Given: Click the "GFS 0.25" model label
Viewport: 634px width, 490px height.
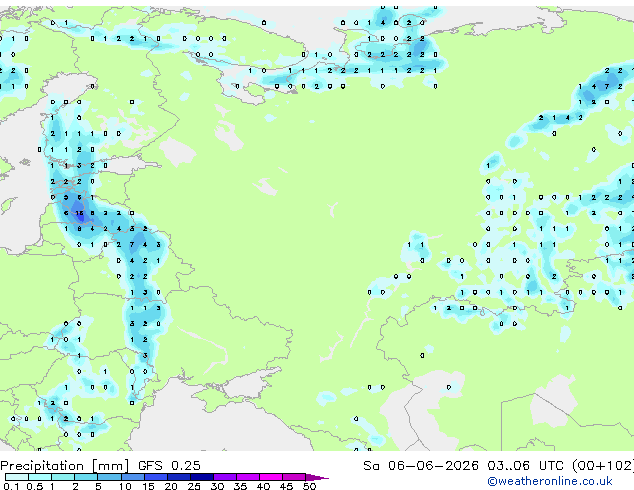Looking at the screenshot, I should [169, 466].
